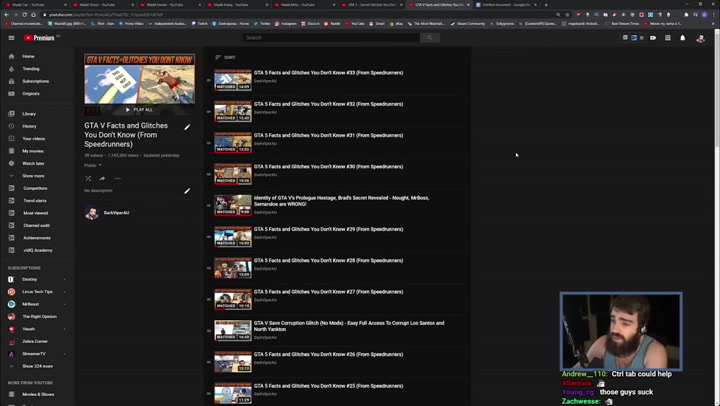This screenshot has height=406, width=720.
Task: Open the hamburger guide menu
Action: pyautogui.click(x=11, y=38)
